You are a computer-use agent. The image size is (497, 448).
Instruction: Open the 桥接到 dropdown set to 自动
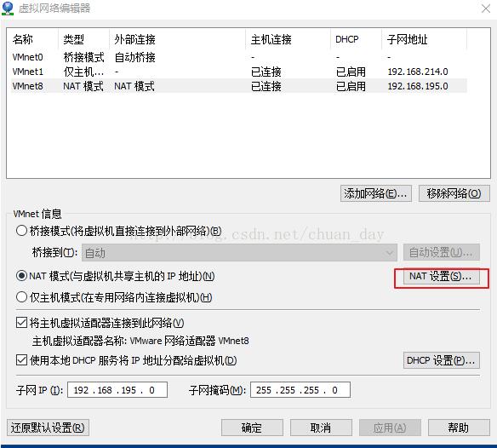(x=239, y=253)
